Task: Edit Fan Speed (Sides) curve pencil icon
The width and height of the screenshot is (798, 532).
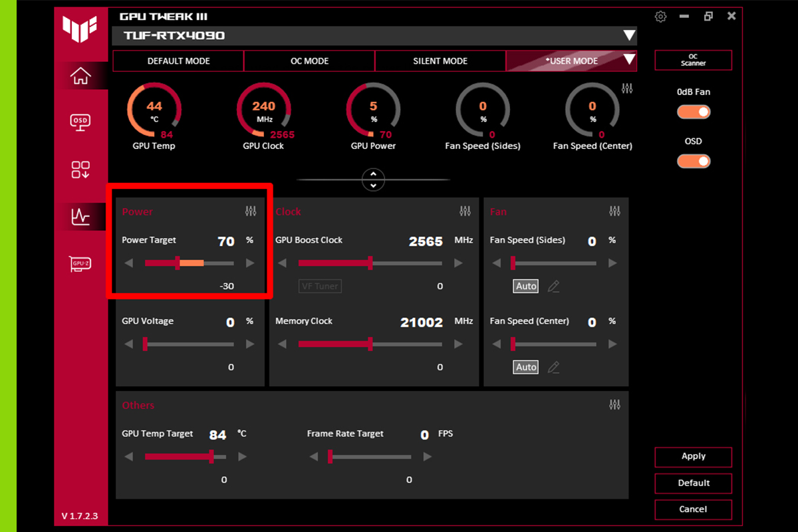Action: click(553, 287)
